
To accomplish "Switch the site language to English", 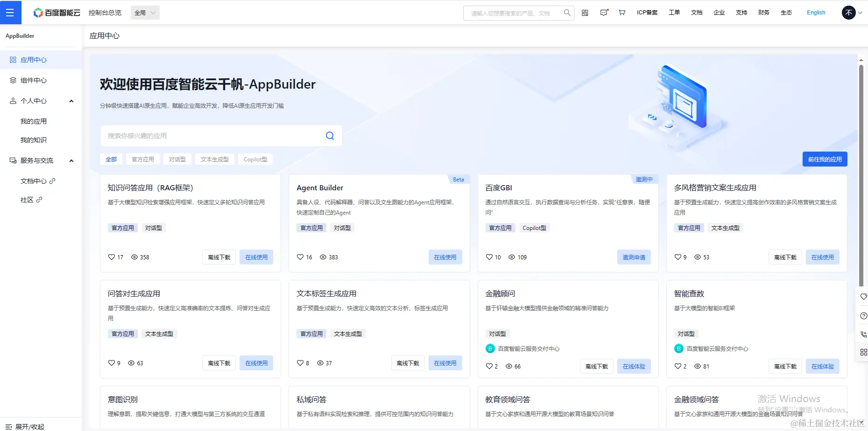I will (x=815, y=13).
